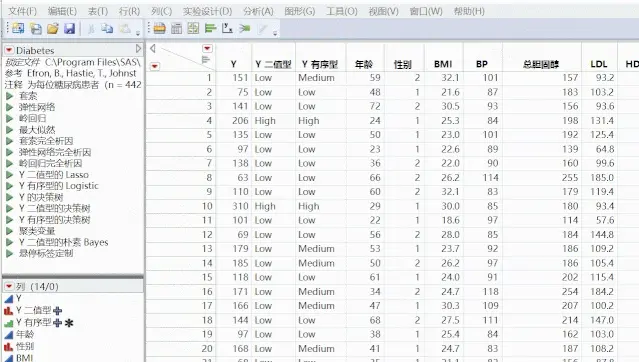Open the columns red triangle in table corner
This screenshot has width=639, height=362.
207,49
